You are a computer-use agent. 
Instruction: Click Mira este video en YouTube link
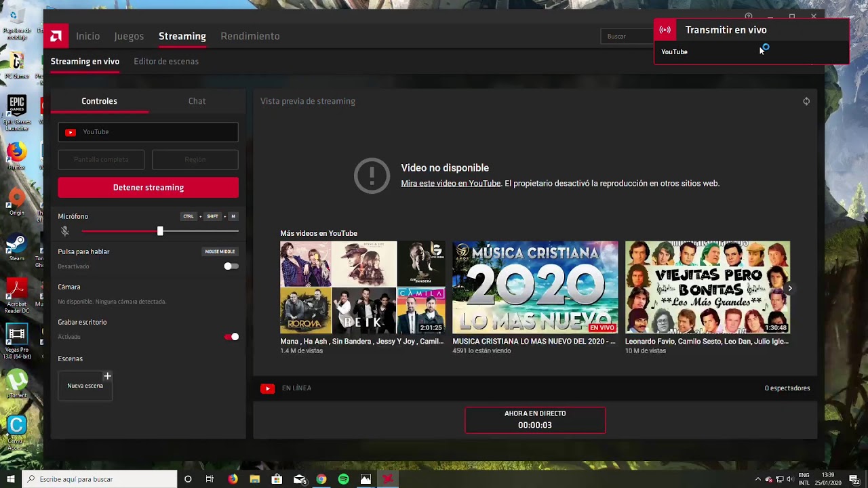451,183
